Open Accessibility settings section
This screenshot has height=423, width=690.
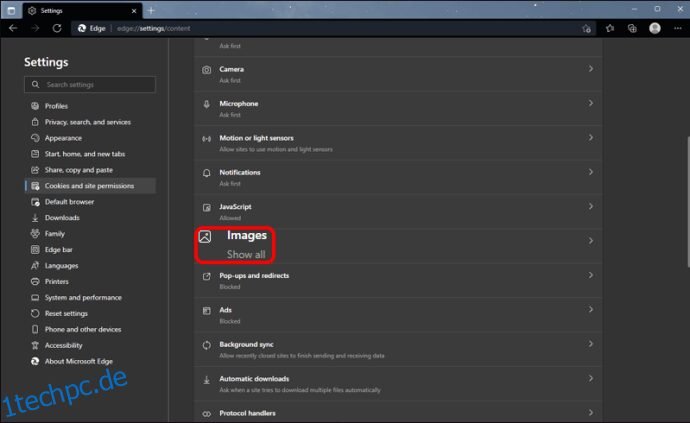pyautogui.click(x=90, y=345)
